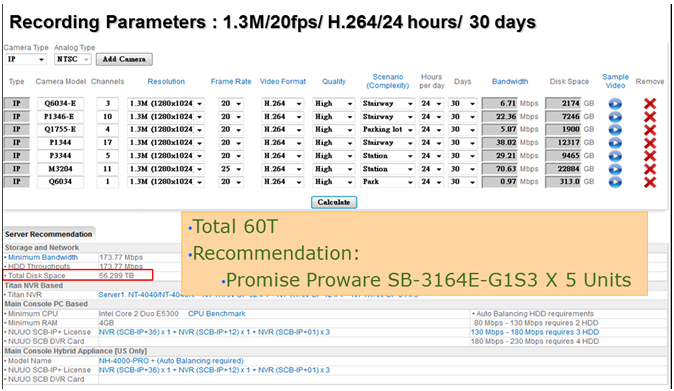Screen dimensions: 674x391
Task: Open the NH-4000-PRO model name link
Action: click(x=124, y=361)
